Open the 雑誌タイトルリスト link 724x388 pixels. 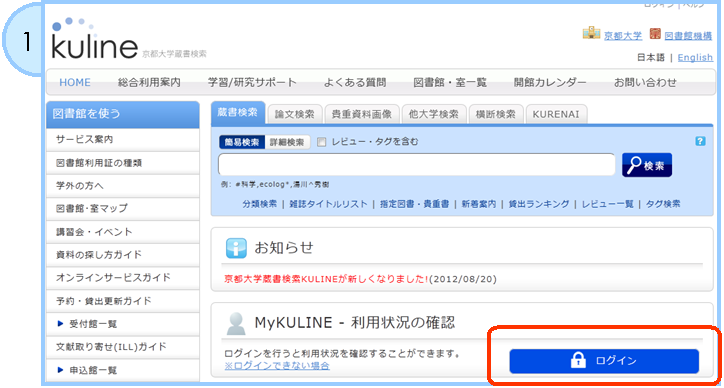(x=328, y=204)
